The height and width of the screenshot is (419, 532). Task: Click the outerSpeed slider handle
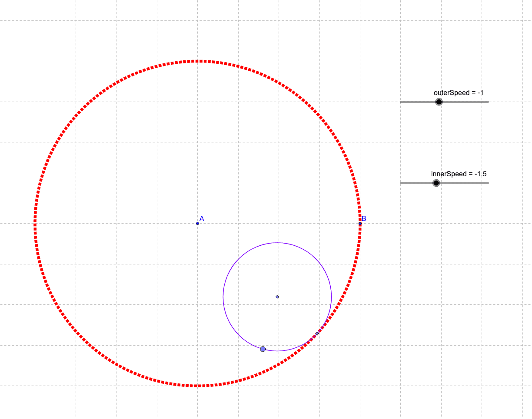[439, 102]
